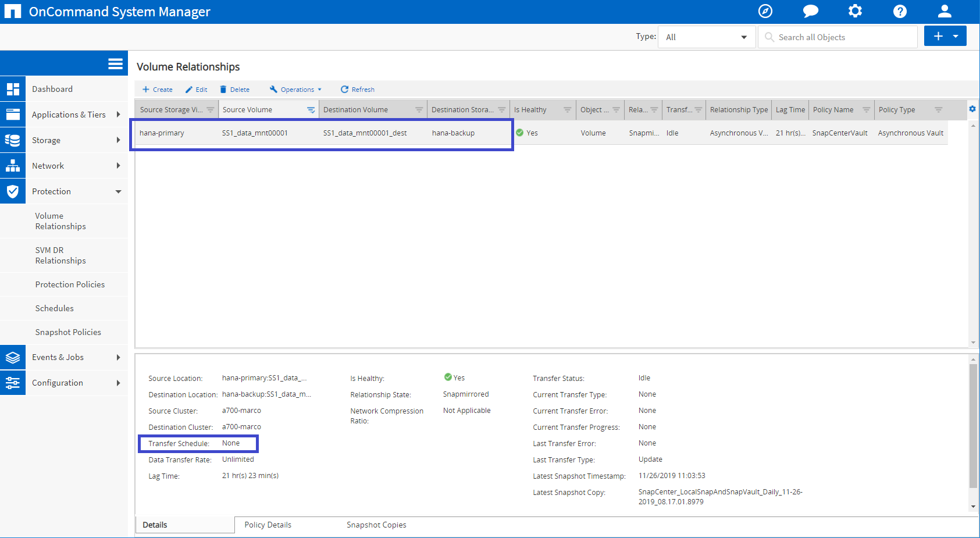Click the Create button in toolbar
The image size is (980, 538).
click(x=158, y=90)
